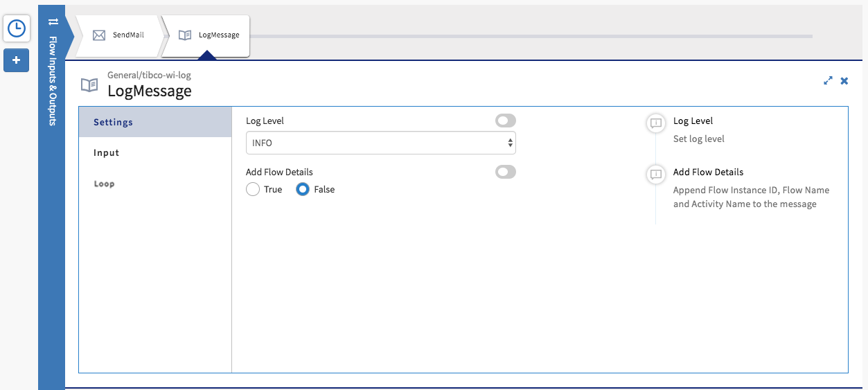Open the Log Level INFO dropdown
868x390 pixels.
(x=380, y=143)
